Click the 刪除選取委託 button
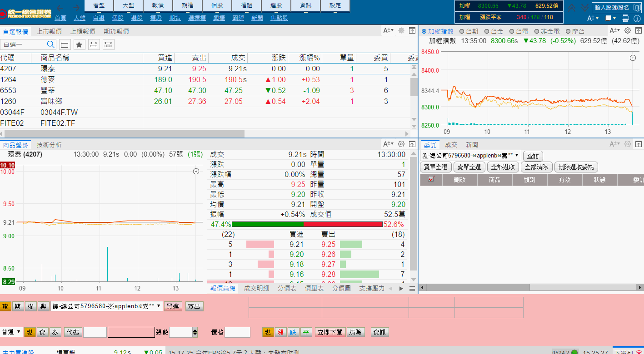 click(576, 167)
